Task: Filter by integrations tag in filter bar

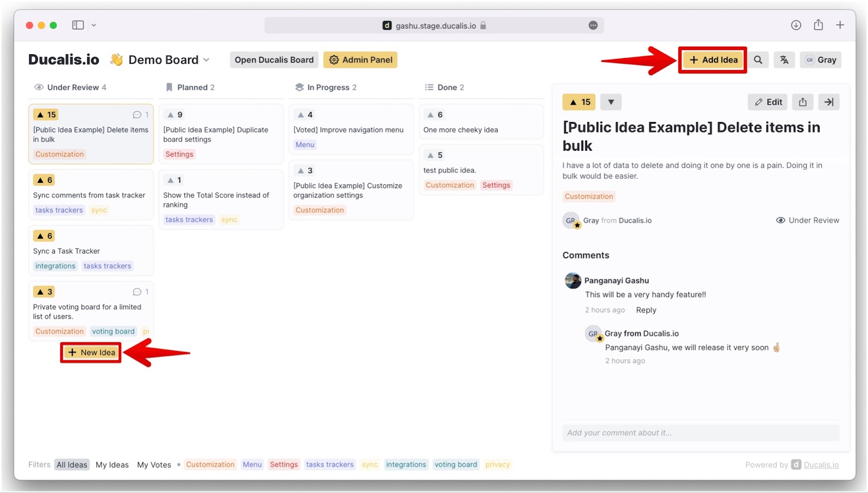Action: [406, 464]
